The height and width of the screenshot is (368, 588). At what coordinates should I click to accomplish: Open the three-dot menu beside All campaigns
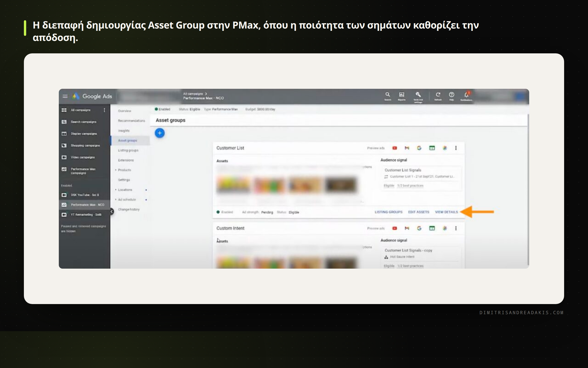105,110
